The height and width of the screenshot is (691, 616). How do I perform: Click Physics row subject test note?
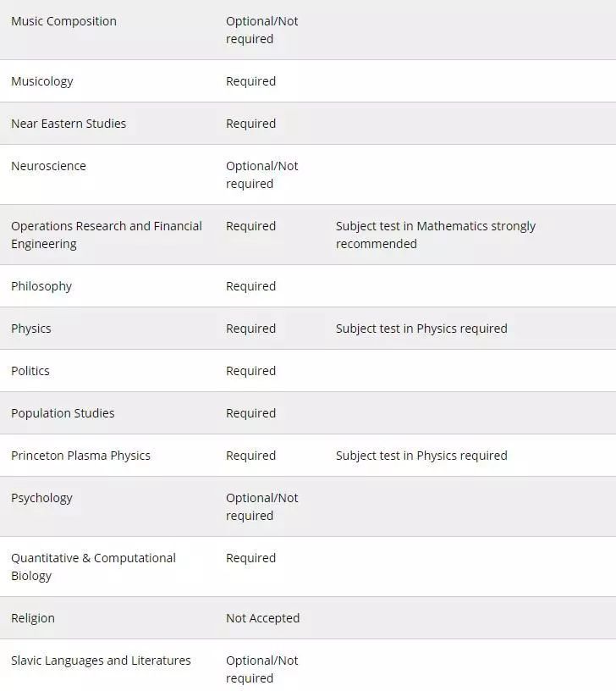(x=421, y=329)
